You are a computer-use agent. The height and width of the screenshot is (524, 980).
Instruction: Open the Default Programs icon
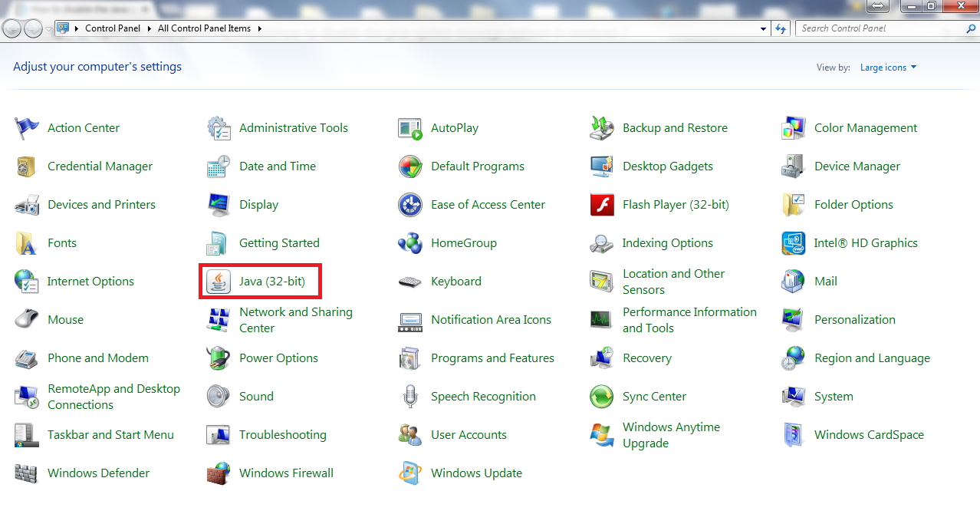pyautogui.click(x=410, y=166)
